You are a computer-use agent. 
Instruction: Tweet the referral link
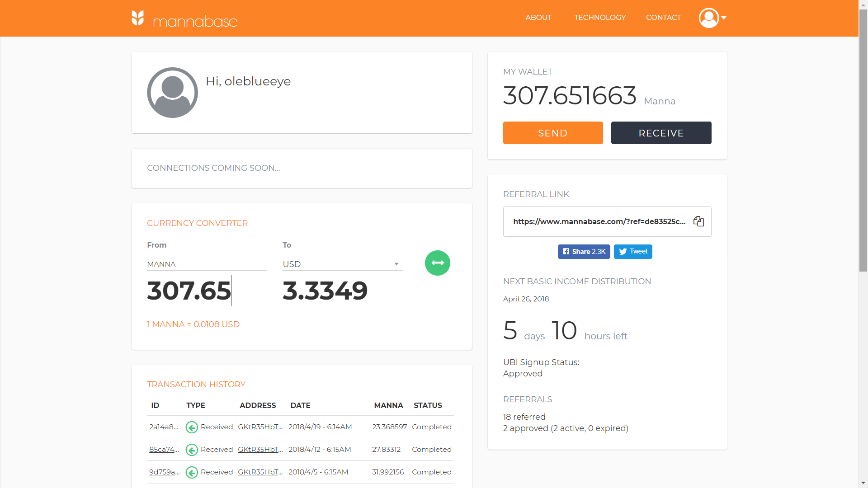633,252
